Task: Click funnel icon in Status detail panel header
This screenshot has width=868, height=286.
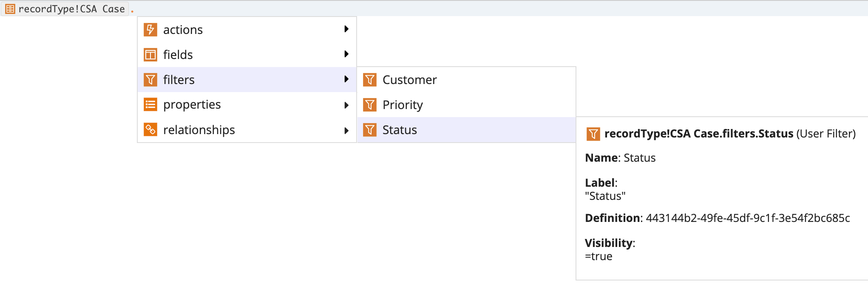Action: pyautogui.click(x=593, y=134)
